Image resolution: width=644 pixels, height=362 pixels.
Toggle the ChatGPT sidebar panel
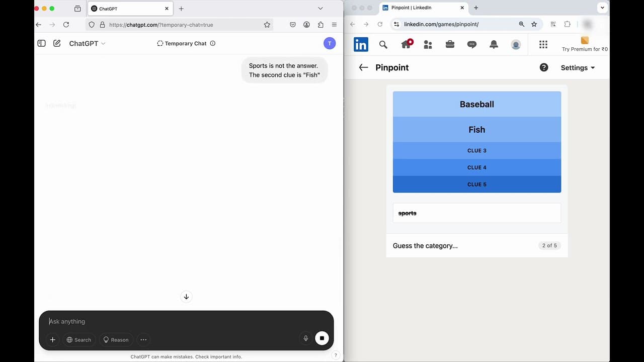click(x=41, y=43)
